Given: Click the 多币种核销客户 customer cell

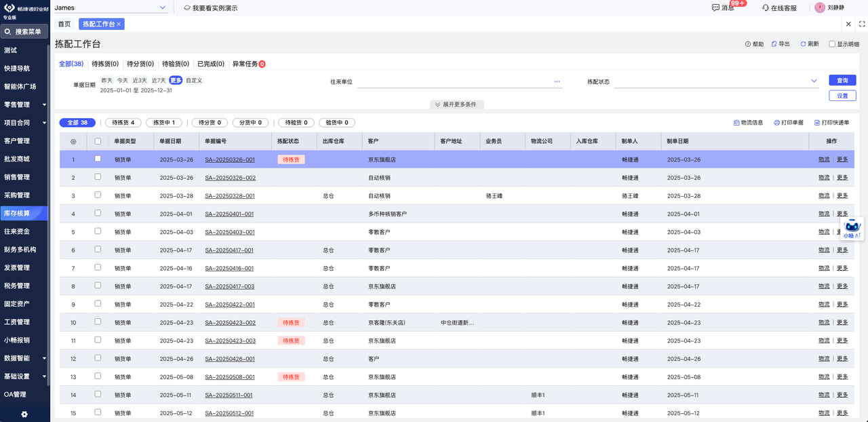Looking at the screenshot, I should 387,214.
